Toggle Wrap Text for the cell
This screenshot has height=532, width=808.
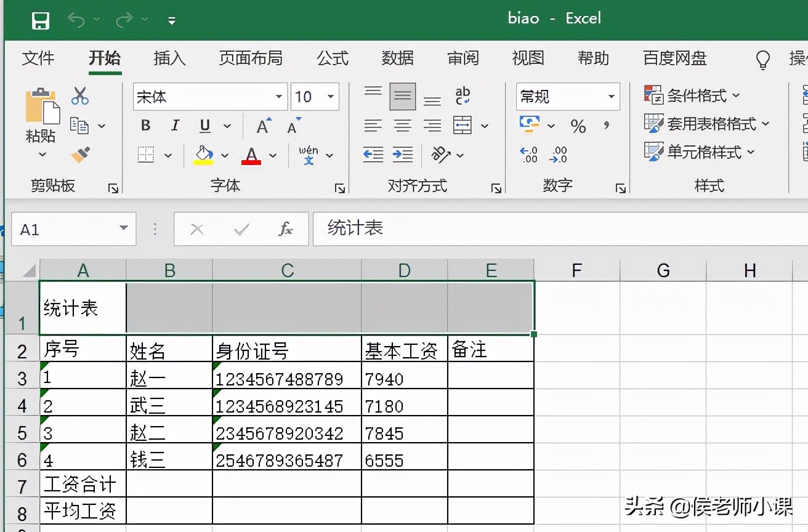tap(463, 95)
